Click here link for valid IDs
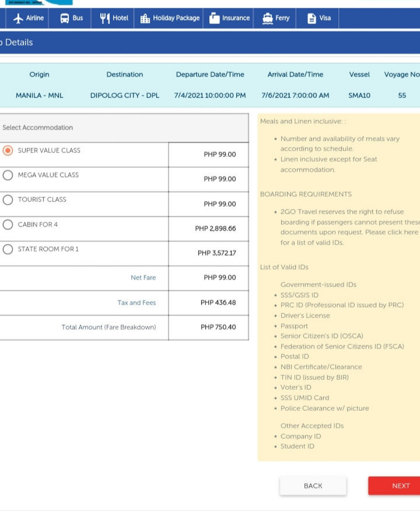Viewport: 420px width, 511px height. point(402,232)
